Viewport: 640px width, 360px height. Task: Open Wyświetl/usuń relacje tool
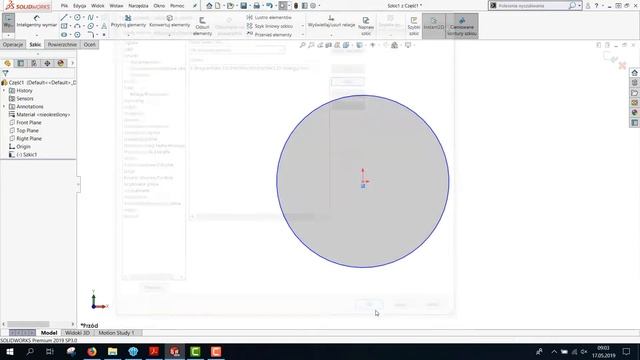coord(331,21)
